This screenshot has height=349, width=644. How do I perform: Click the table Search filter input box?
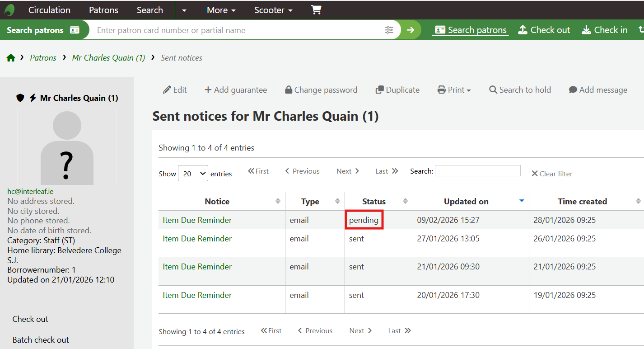(x=478, y=171)
